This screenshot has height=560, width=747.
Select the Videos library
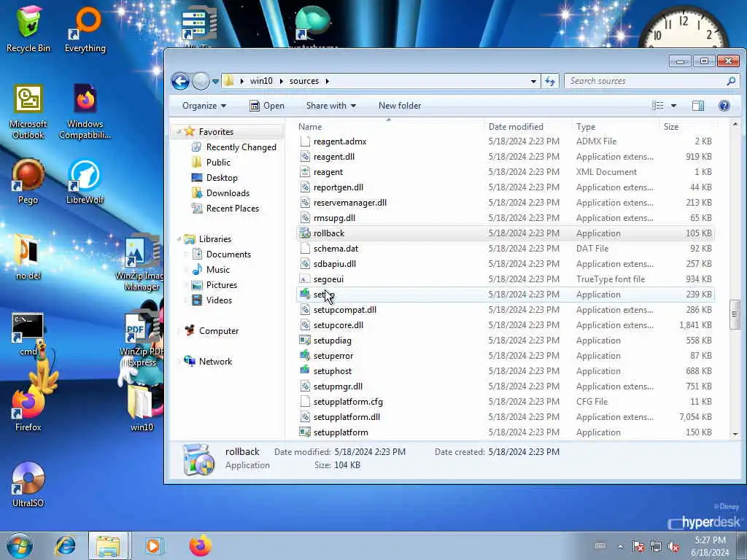click(212, 300)
